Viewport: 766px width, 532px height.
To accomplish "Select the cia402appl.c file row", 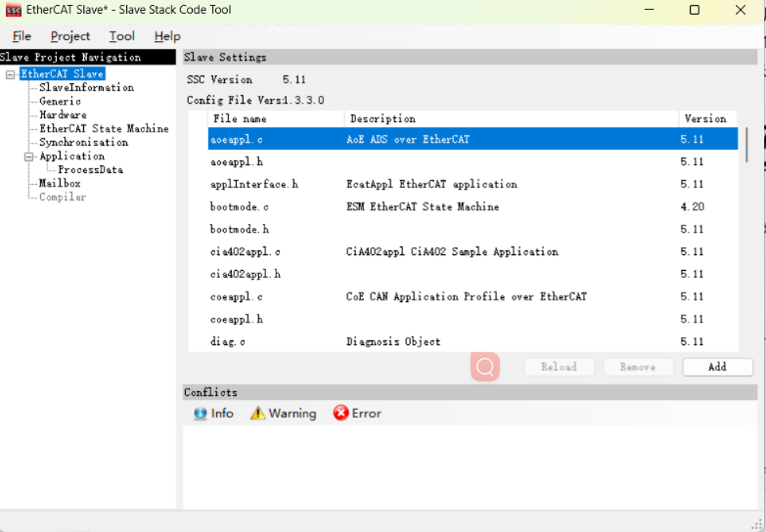I will click(473, 251).
